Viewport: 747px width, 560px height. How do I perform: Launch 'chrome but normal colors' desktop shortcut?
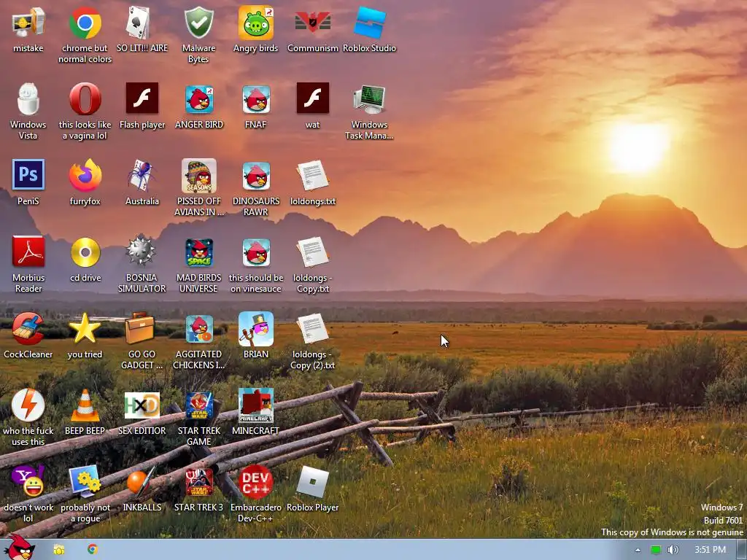pos(85,23)
